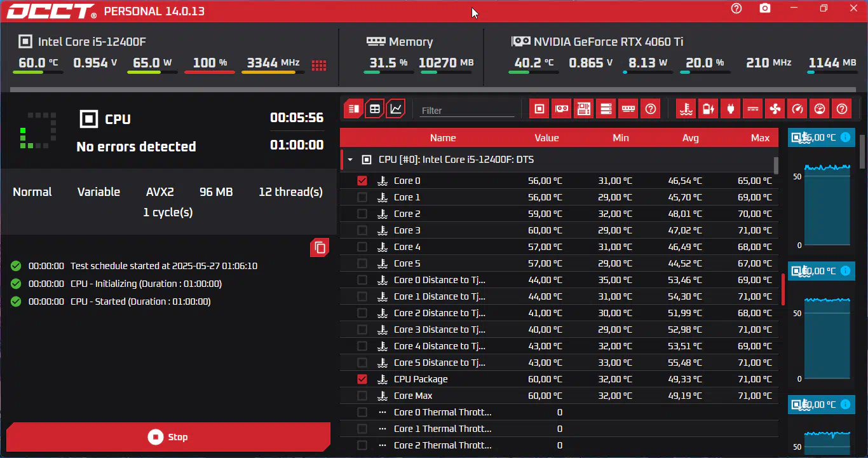The width and height of the screenshot is (868, 458).
Task: Filter sensors by clock speedometer icon
Action: [x=797, y=109]
